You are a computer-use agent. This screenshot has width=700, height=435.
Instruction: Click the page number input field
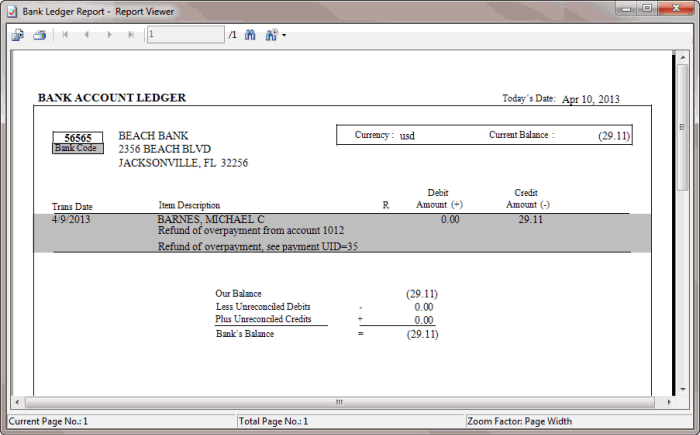click(185, 35)
